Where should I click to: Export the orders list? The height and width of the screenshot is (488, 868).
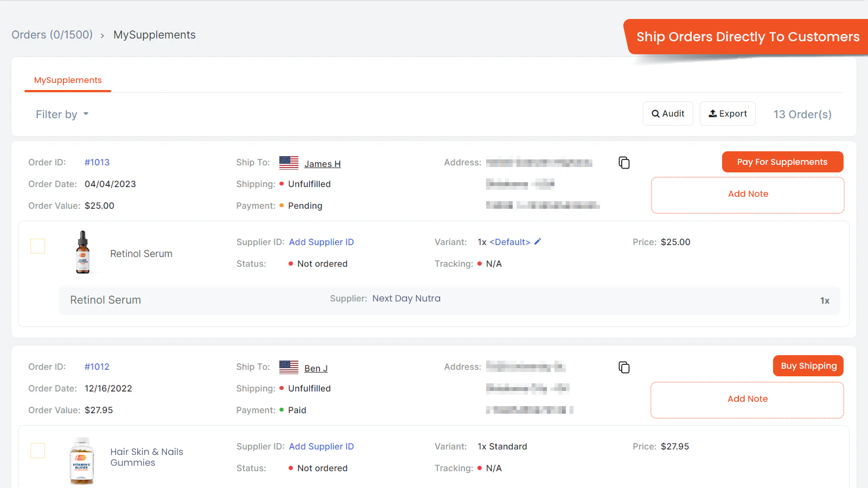pos(727,114)
